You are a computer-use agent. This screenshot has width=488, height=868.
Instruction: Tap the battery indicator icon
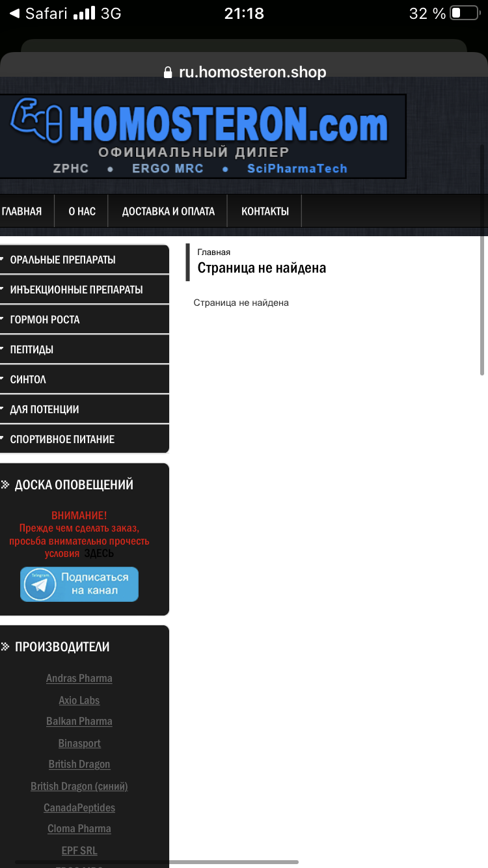click(x=465, y=13)
